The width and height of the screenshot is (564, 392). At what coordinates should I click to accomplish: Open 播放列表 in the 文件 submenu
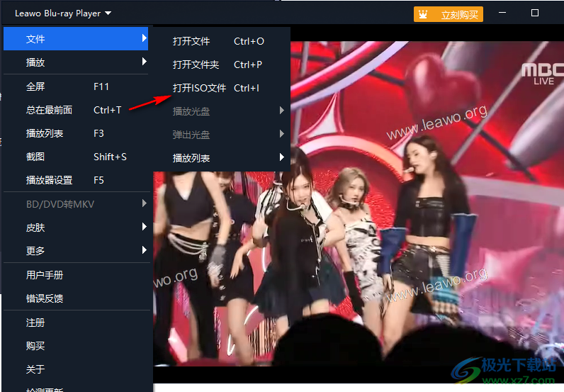[222, 158]
